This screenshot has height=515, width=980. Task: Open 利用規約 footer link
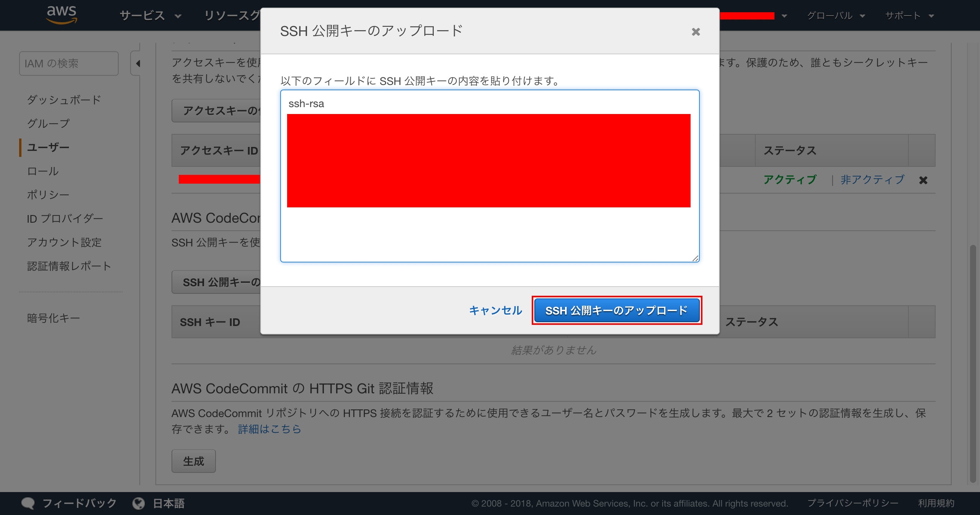click(x=936, y=503)
